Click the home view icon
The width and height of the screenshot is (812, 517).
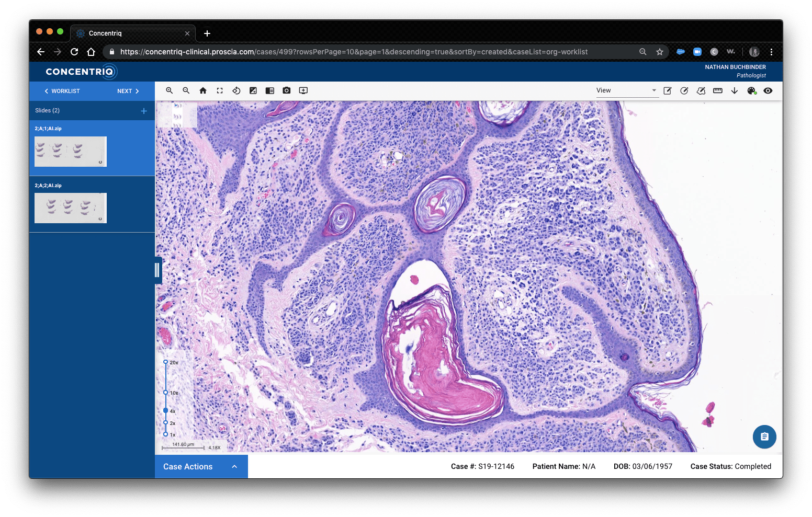coord(203,90)
